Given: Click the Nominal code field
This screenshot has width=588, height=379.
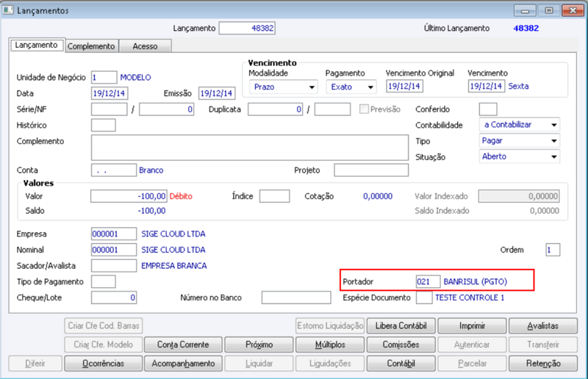Looking at the screenshot, I should (x=114, y=250).
